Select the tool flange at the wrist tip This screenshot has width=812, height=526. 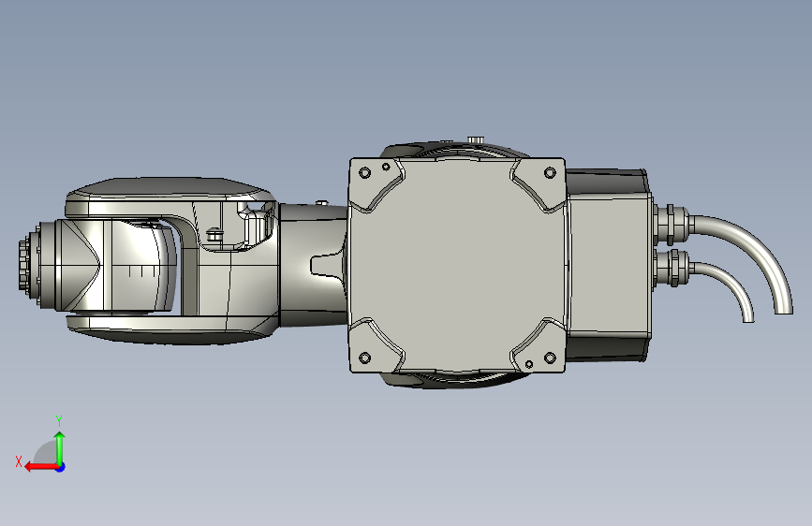[23, 264]
